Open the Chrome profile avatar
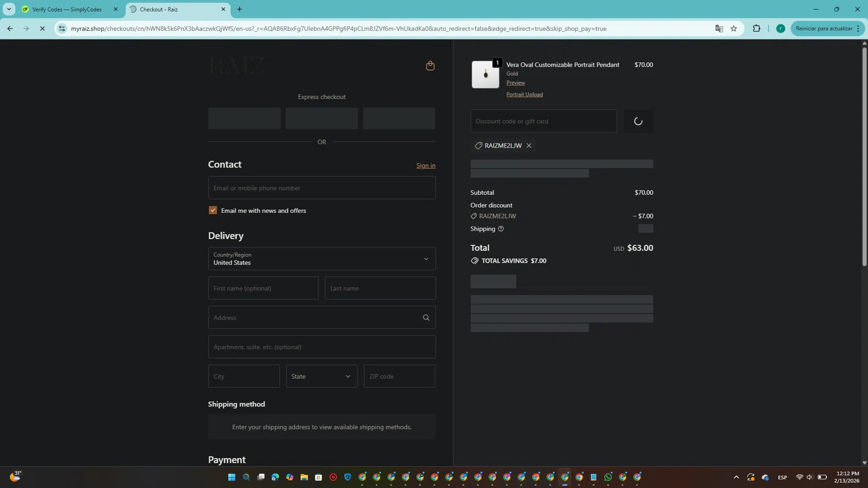The width and height of the screenshot is (868, 488). tap(781, 28)
